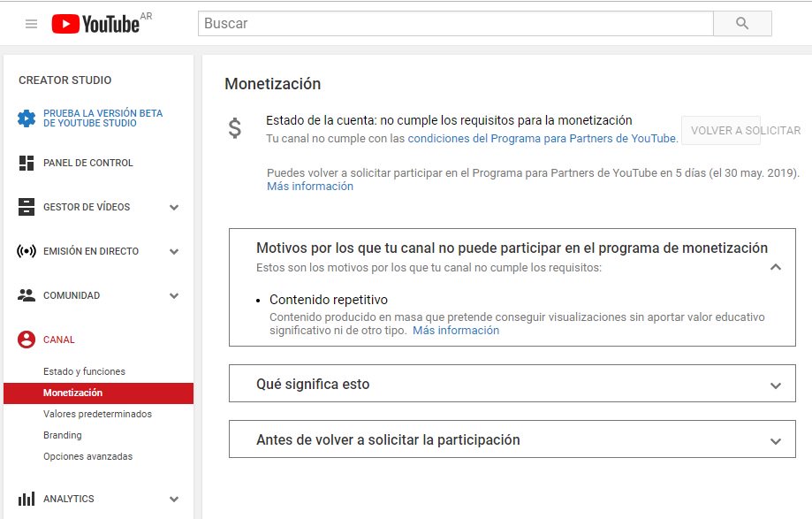Viewport: 812px width, 519px height.
Task: Click the Monetización page title
Action: 273,84
